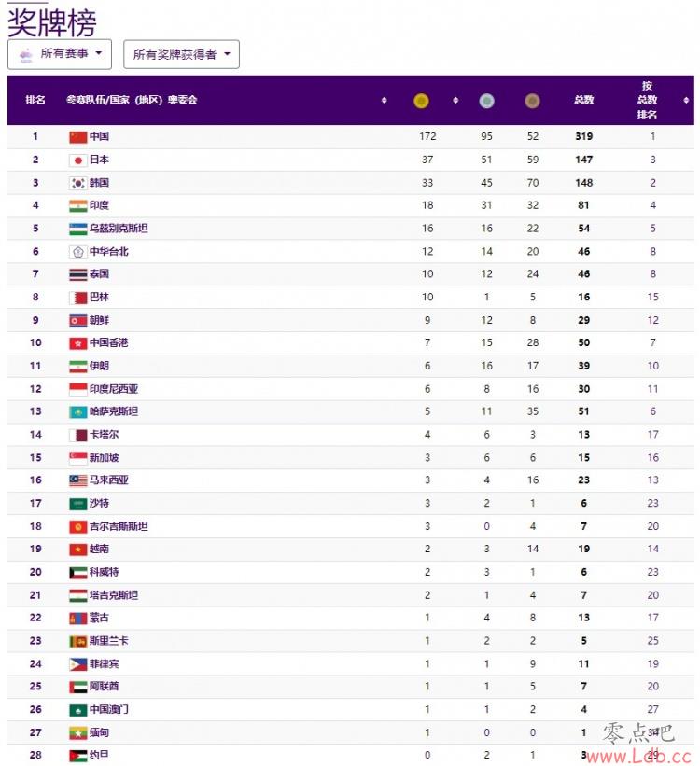The width and height of the screenshot is (700, 766).
Task: Sort by the 按总数排名 column arrows
Action: point(686,100)
